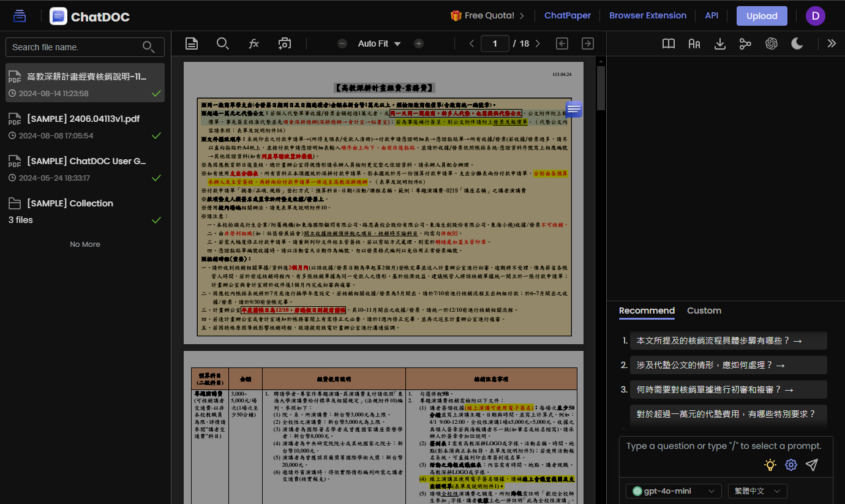
Task: Click the 【高教深耕計畫經費-業務費】 page title
Action: click(384, 88)
